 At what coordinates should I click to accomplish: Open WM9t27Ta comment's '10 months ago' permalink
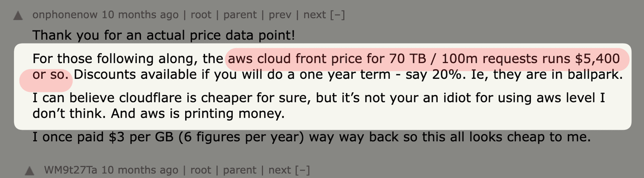tap(140, 170)
